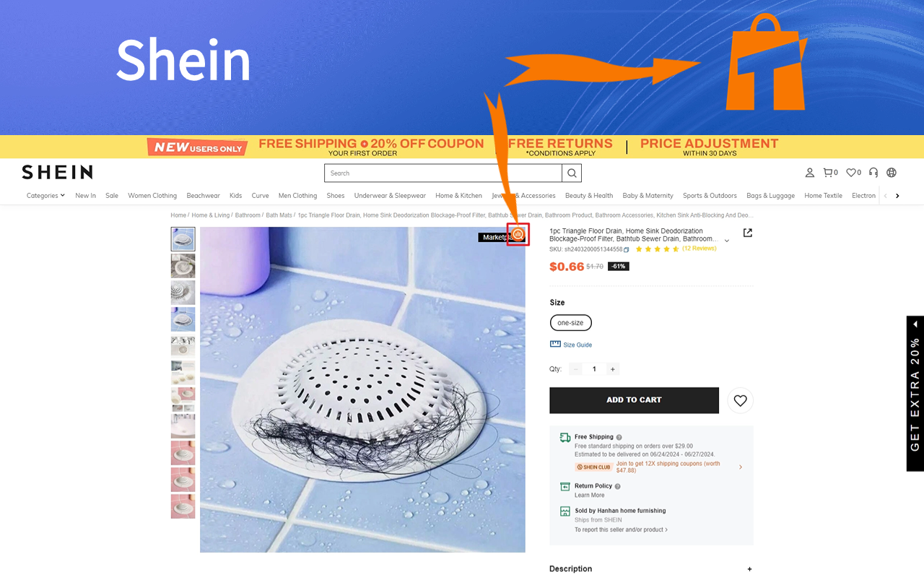Open the Women Clothing menu

tap(152, 195)
